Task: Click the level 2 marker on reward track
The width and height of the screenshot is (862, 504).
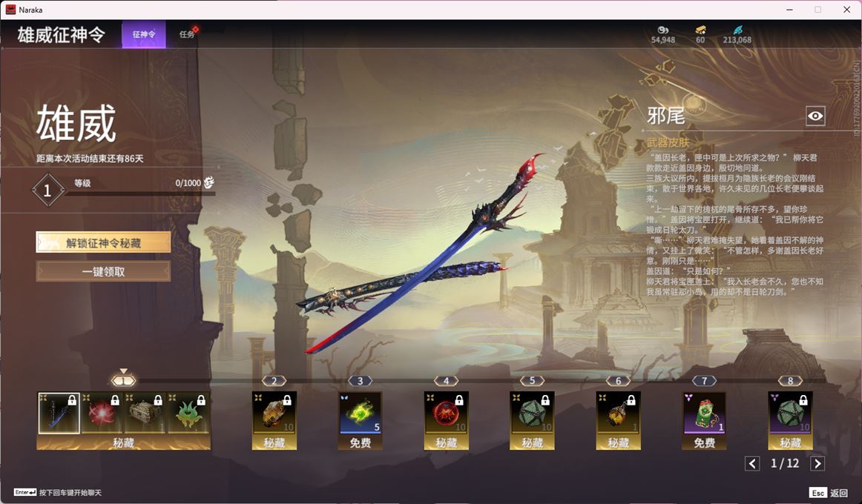Action: tap(274, 380)
